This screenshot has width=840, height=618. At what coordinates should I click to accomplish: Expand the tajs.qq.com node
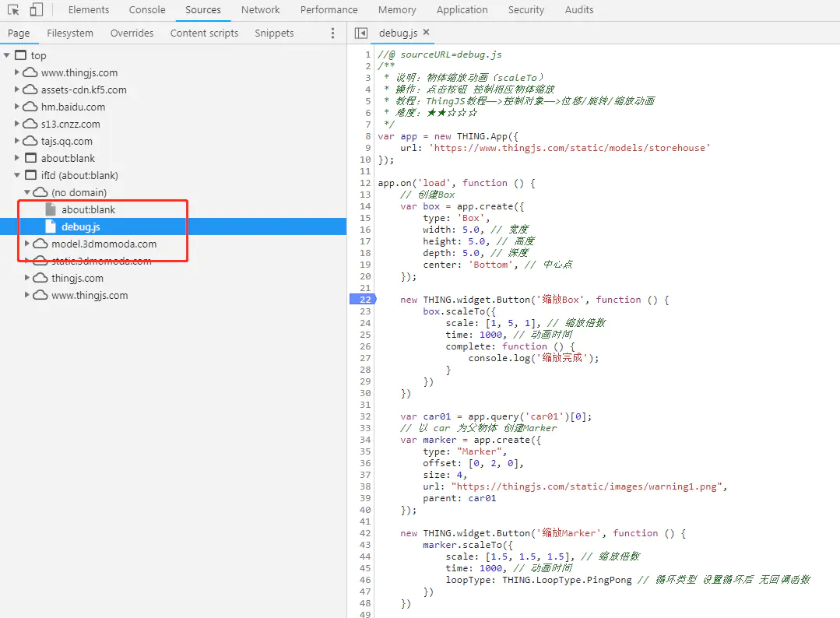tap(17, 141)
